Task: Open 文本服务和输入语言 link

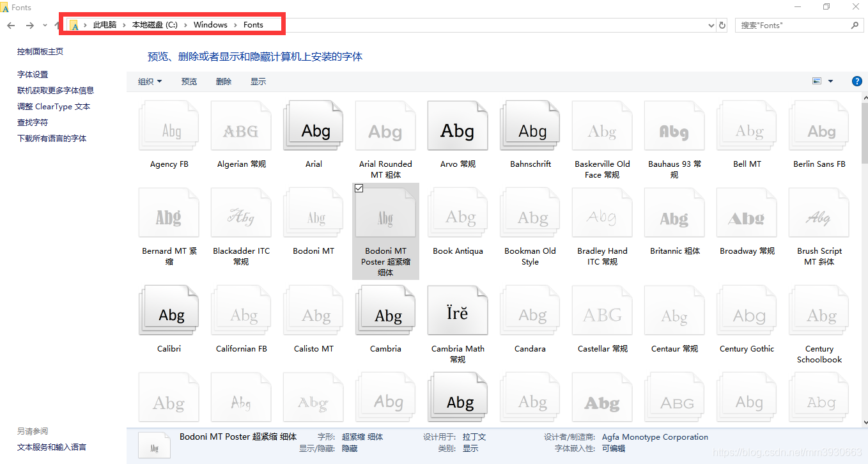Action: [52, 447]
